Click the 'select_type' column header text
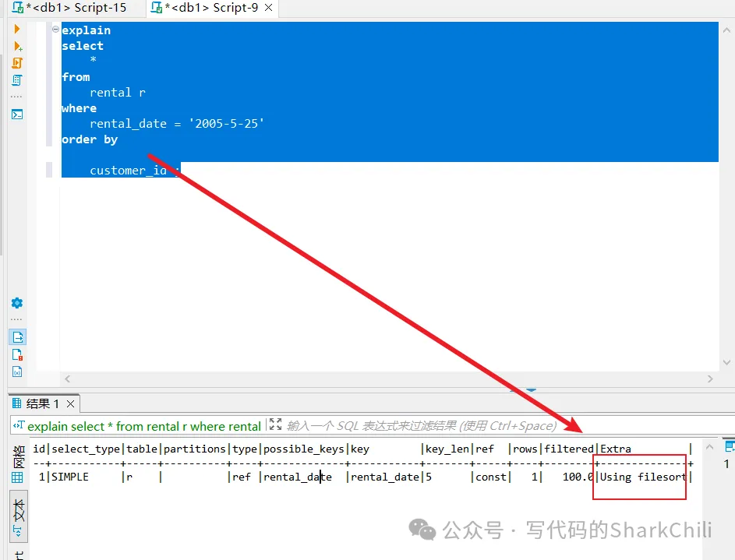The height and width of the screenshot is (560, 735). pos(86,449)
